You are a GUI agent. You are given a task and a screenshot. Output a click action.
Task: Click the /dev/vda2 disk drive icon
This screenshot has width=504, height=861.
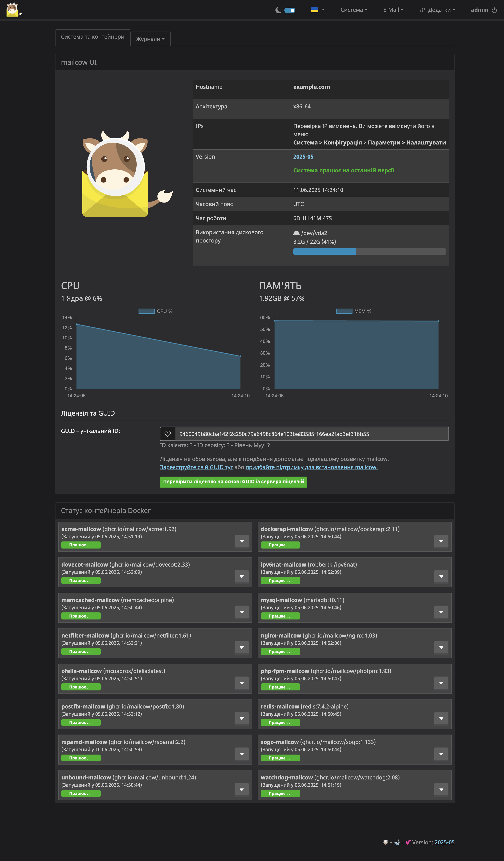tap(296, 233)
